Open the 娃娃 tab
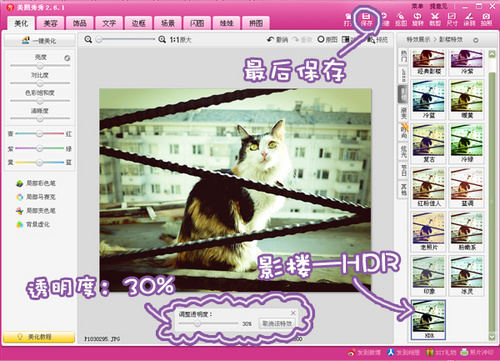 (226, 23)
